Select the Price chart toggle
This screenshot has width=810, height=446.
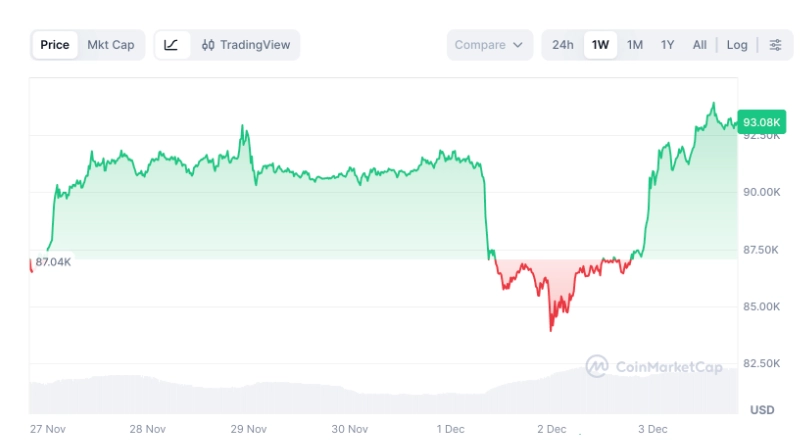pos(55,45)
